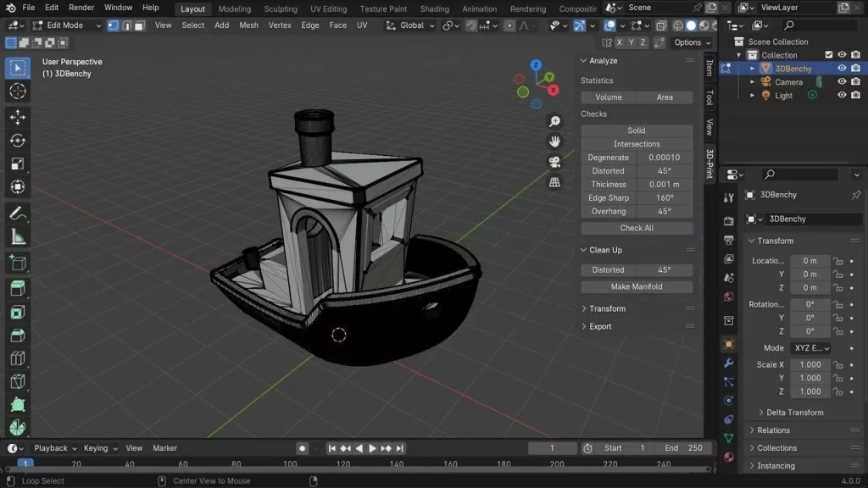Expand Delta Transform section
The image size is (868, 488).
click(794, 413)
